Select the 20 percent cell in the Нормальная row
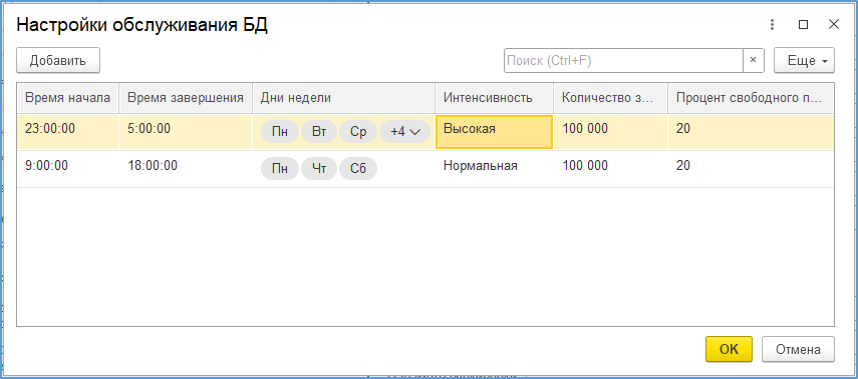Image resolution: width=858 pixels, height=379 pixels. (751, 169)
